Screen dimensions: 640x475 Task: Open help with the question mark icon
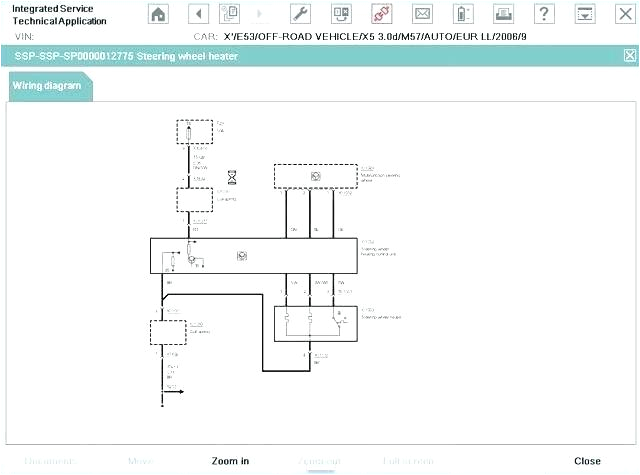pyautogui.click(x=543, y=14)
